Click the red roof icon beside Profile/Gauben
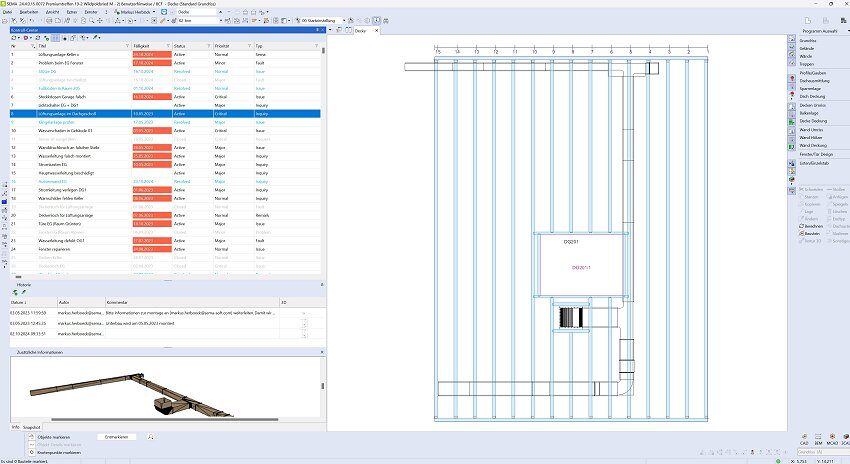 coord(791,79)
